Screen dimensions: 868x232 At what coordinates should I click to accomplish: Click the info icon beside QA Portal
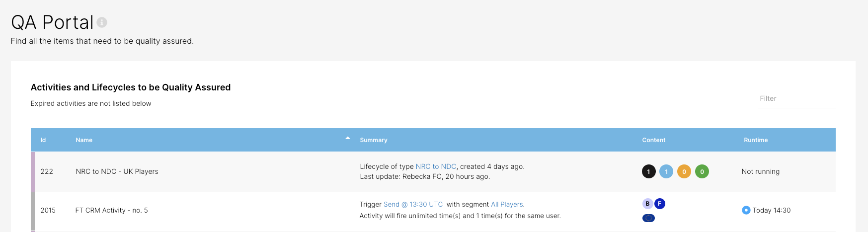[x=102, y=22]
